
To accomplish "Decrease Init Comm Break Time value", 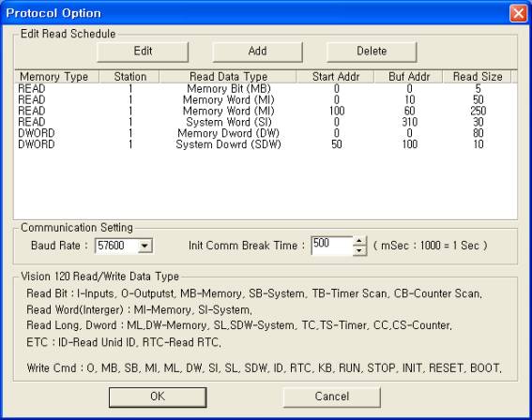I will pyautogui.click(x=359, y=251).
